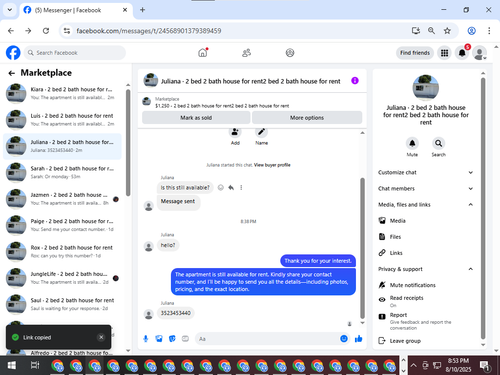
Task: Click Find friends button
Action: coord(415,53)
